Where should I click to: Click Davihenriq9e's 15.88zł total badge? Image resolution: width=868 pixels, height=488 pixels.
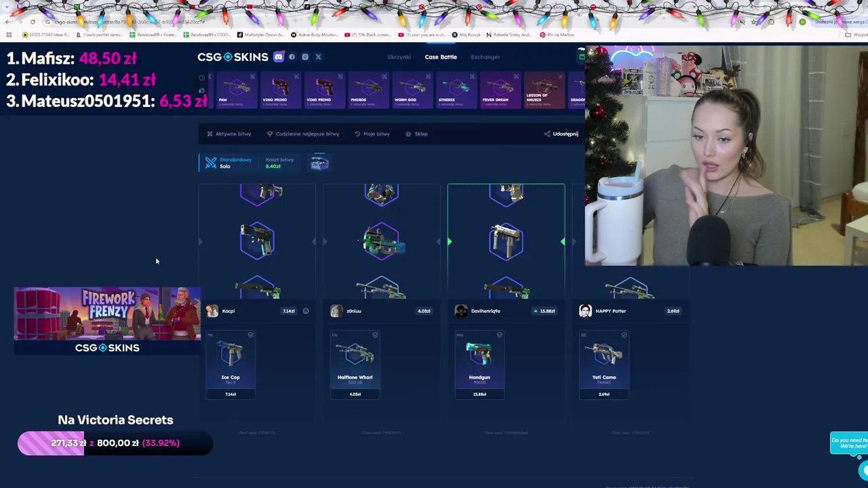coord(545,311)
